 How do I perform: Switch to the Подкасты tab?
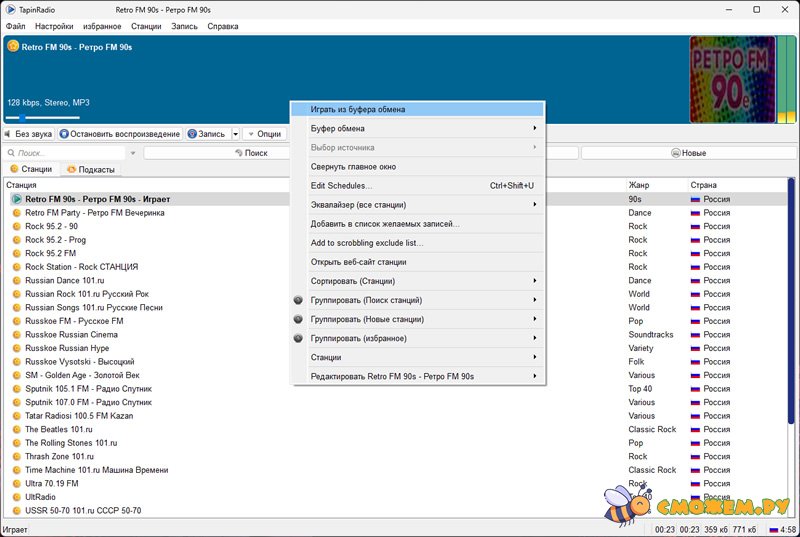click(x=90, y=169)
